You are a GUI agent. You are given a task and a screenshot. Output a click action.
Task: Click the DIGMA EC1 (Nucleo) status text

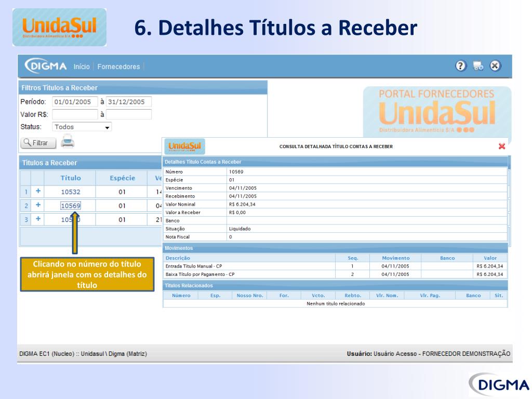83,353
